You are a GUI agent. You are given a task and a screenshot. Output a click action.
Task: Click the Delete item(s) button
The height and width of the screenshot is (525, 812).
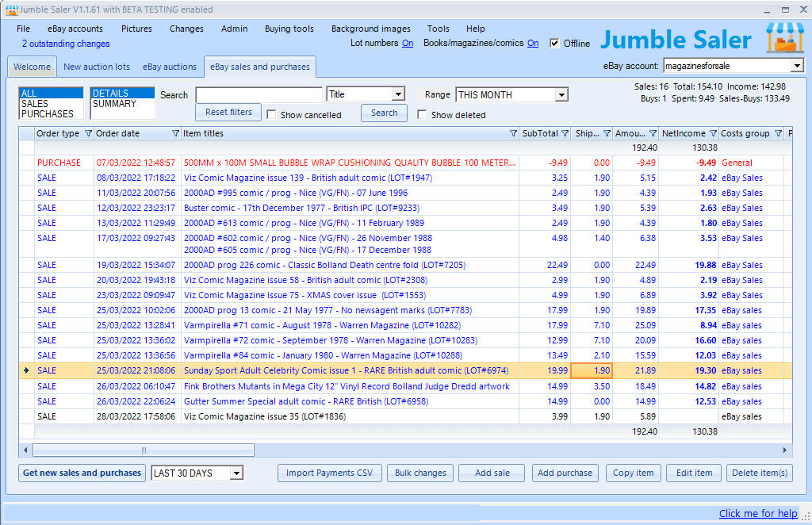(760, 473)
